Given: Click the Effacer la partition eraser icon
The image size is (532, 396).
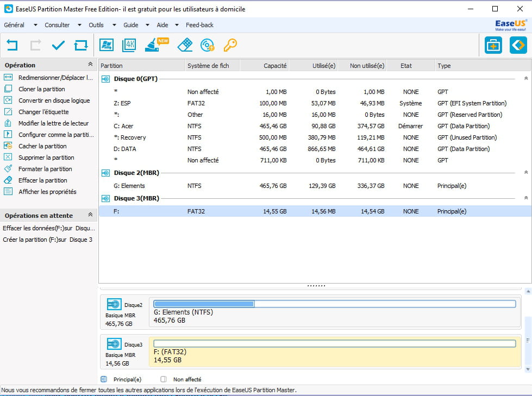Looking at the screenshot, I should click(x=8, y=180).
